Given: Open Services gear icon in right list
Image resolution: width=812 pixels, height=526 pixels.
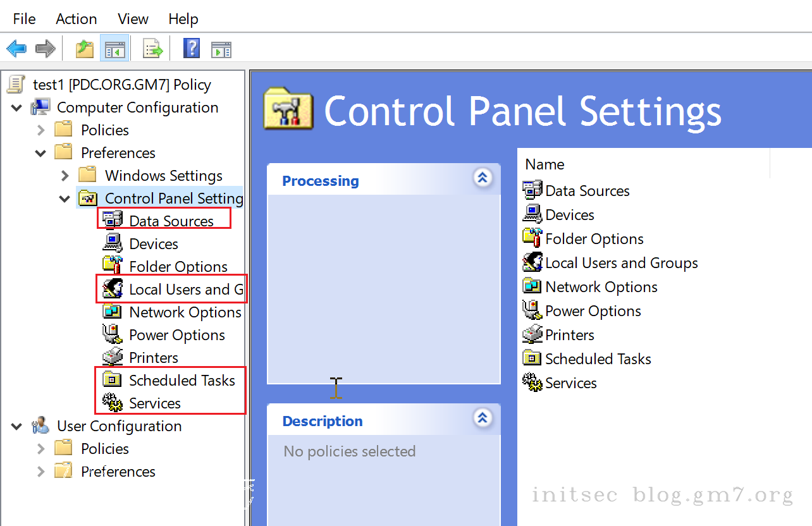Looking at the screenshot, I should 532,382.
